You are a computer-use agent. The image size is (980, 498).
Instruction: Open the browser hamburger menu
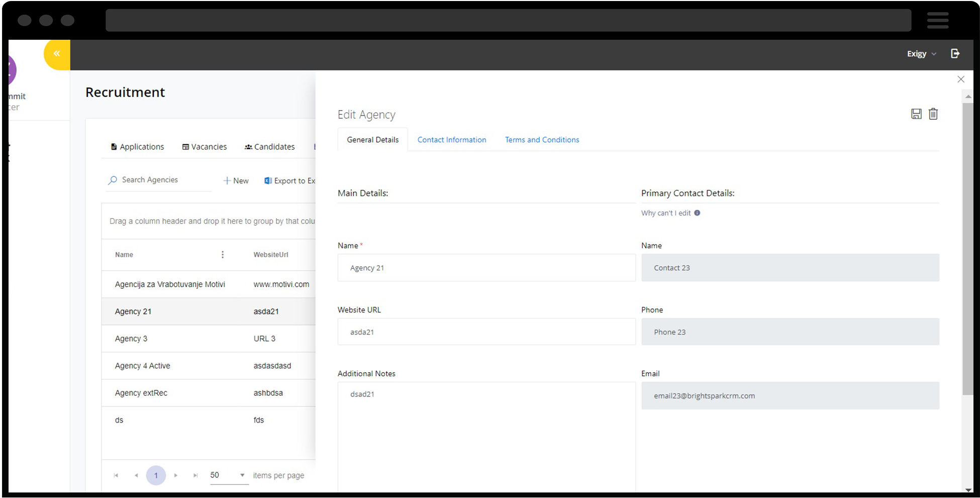[938, 21]
